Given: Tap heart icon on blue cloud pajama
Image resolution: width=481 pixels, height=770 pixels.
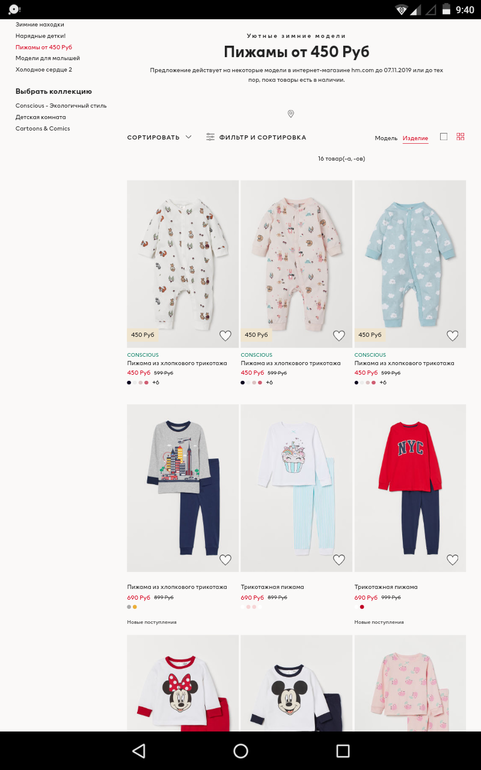Looking at the screenshot, I should [452, 335].
